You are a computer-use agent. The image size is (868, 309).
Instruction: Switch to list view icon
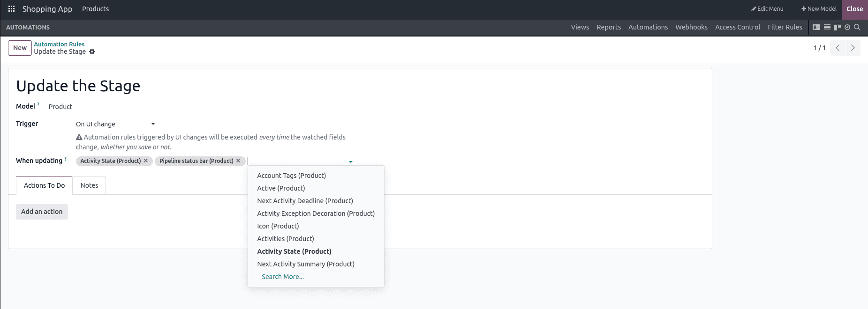[827, 27]
